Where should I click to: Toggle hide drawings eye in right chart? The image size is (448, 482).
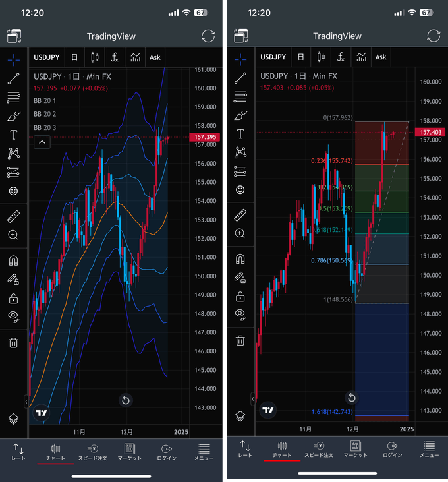click(240, 315)
